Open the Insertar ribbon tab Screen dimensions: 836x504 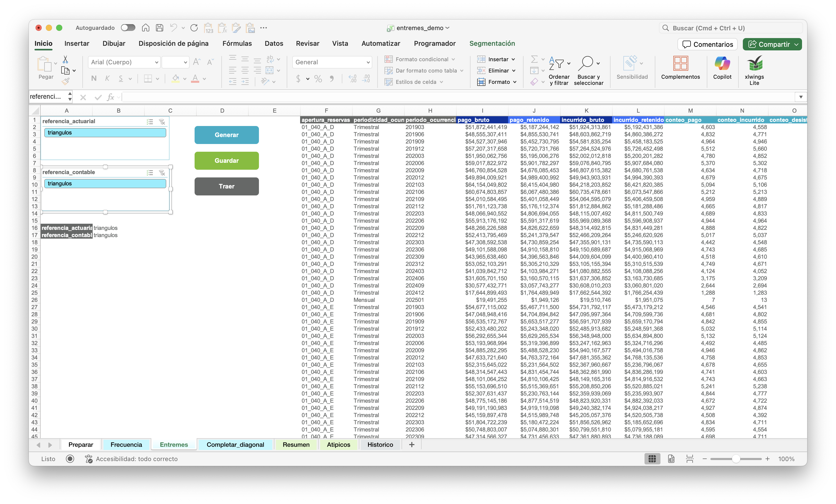point(77,43)
